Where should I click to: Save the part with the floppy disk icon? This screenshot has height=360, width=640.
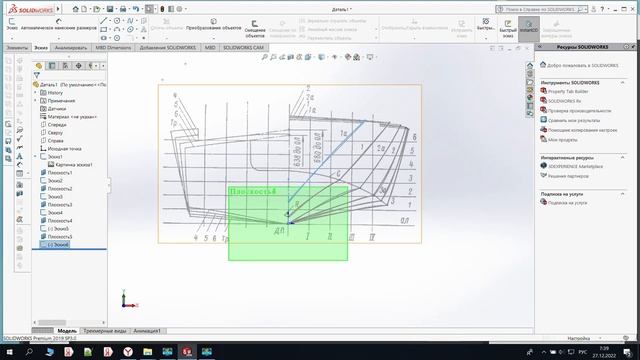(x=110, y=9)
